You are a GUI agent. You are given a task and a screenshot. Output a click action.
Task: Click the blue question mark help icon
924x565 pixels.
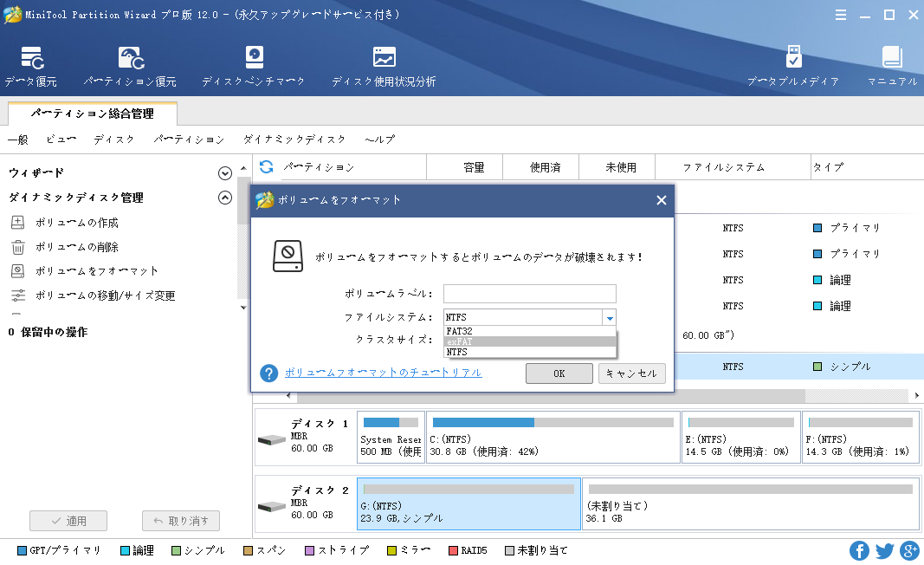268,373
